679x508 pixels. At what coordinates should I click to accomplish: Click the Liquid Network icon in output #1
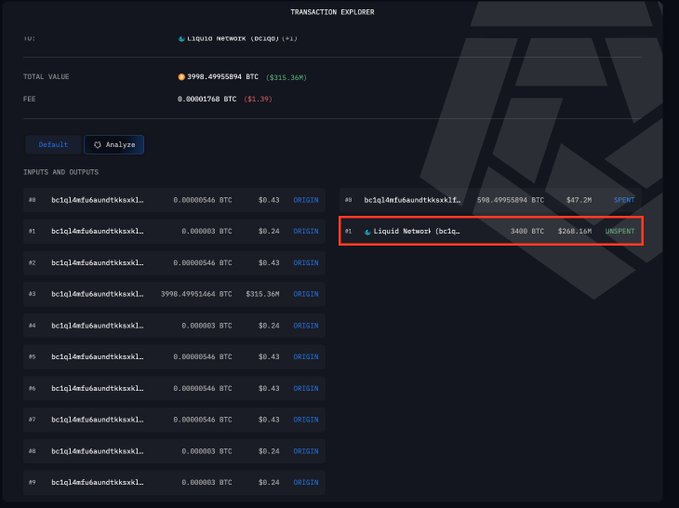(x=368, y=232)
